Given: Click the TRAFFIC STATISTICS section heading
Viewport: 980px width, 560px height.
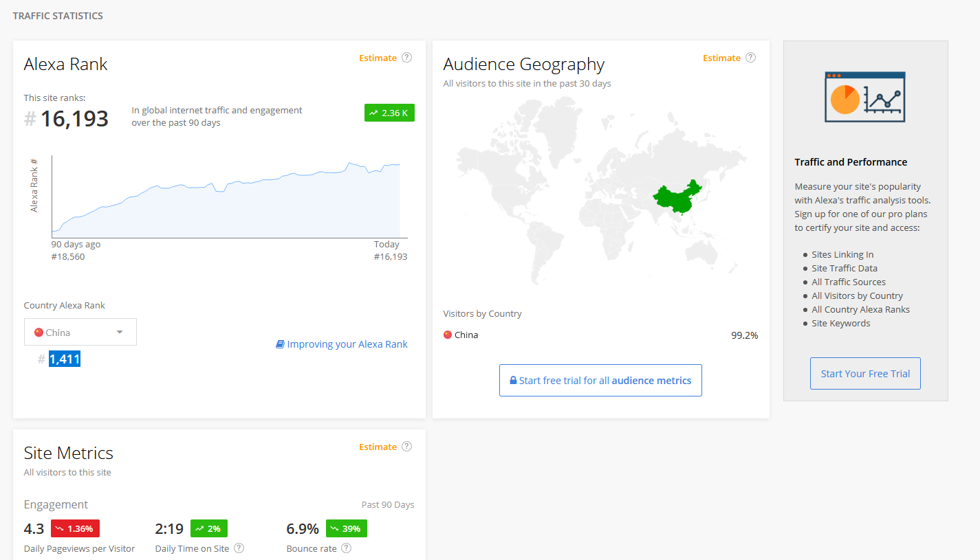Looking at the screenshot, I should [x=58, y=15].
